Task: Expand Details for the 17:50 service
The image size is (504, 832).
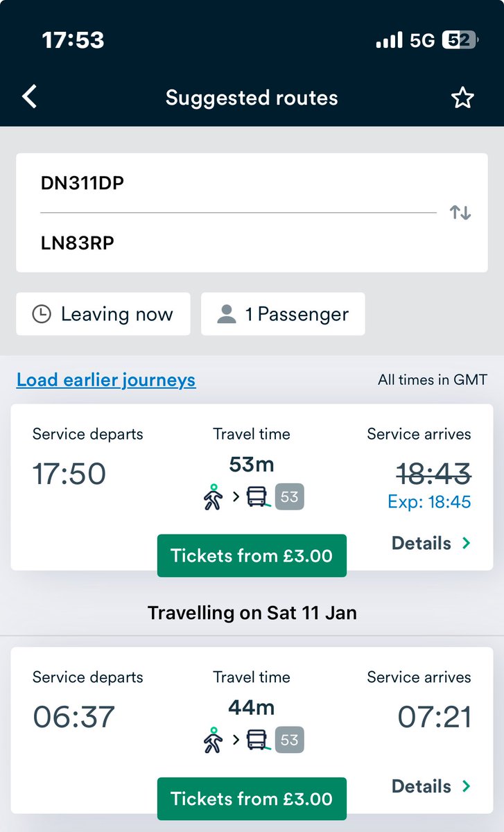Action: tap(431, 544)
